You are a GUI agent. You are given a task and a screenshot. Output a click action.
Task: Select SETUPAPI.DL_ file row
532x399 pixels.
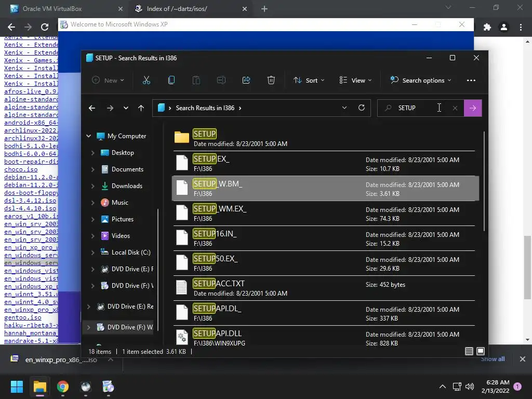click(324, 313)
